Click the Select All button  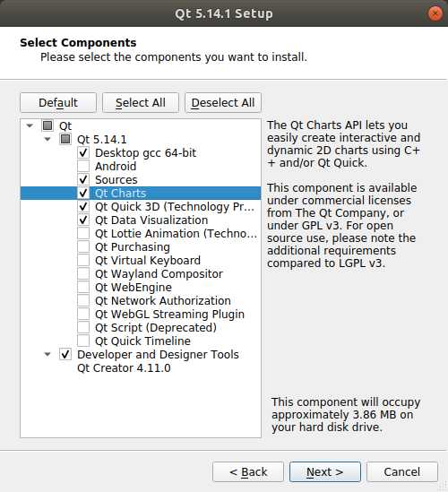click(141, 102)
